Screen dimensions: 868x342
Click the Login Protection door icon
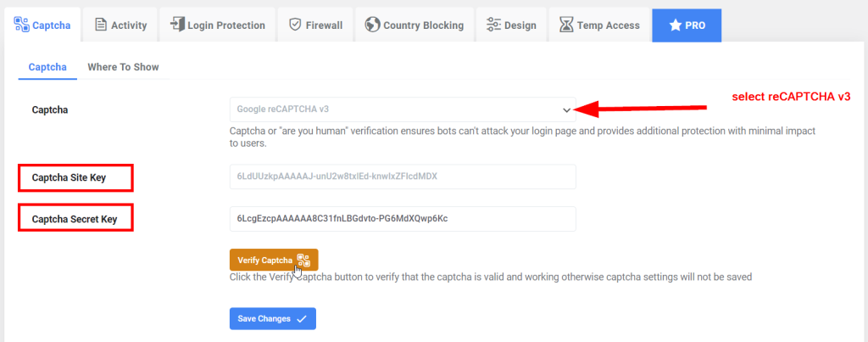tap(178, 25)
